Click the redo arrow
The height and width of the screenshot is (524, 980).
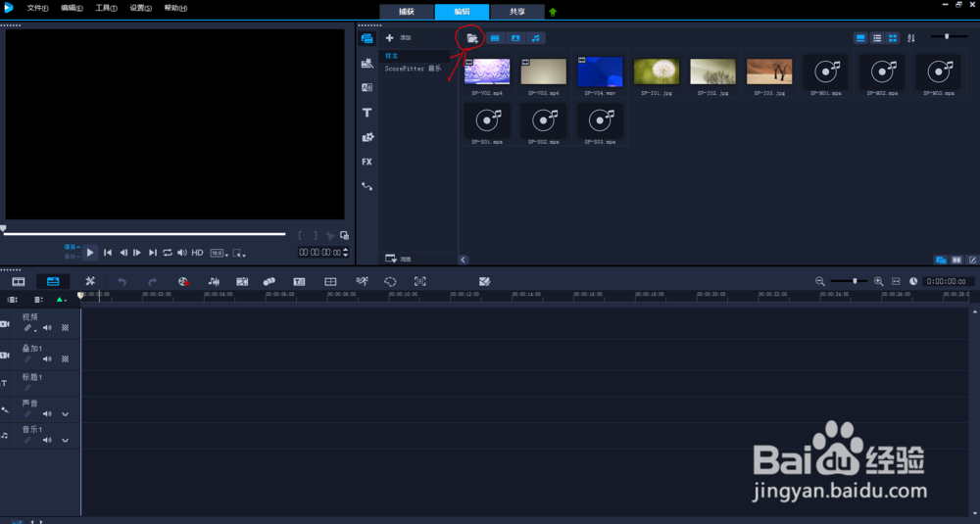152,282
